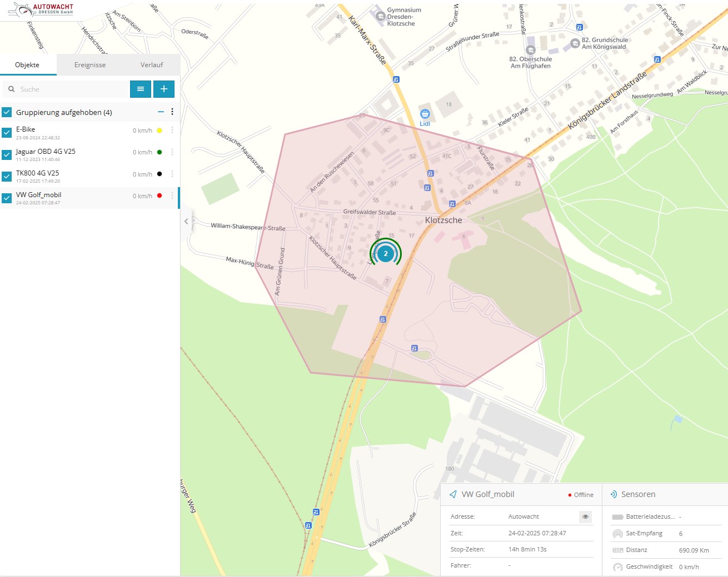The width and height of the screenshot is (728, 577).
Task: Click the Lidl shop icon on map
Action: (425, 114)
